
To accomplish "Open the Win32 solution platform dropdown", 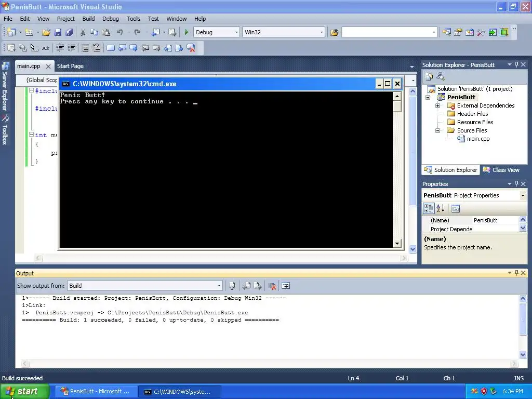I will (x=322, y=32).
